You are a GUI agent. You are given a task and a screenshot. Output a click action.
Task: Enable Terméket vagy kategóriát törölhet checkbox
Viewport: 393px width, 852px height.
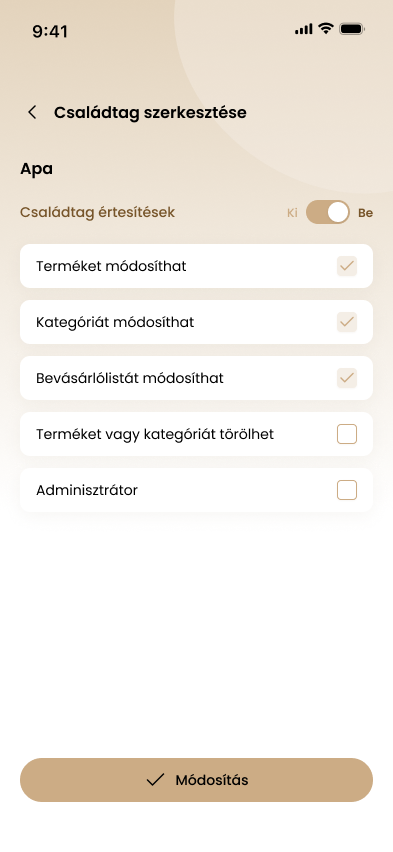(x=347, y=434)
